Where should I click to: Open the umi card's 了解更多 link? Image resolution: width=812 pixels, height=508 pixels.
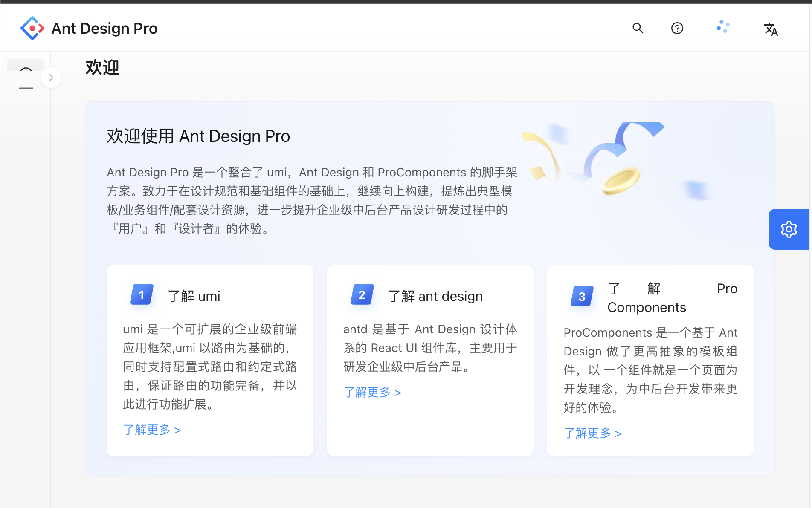pos(152,430)
